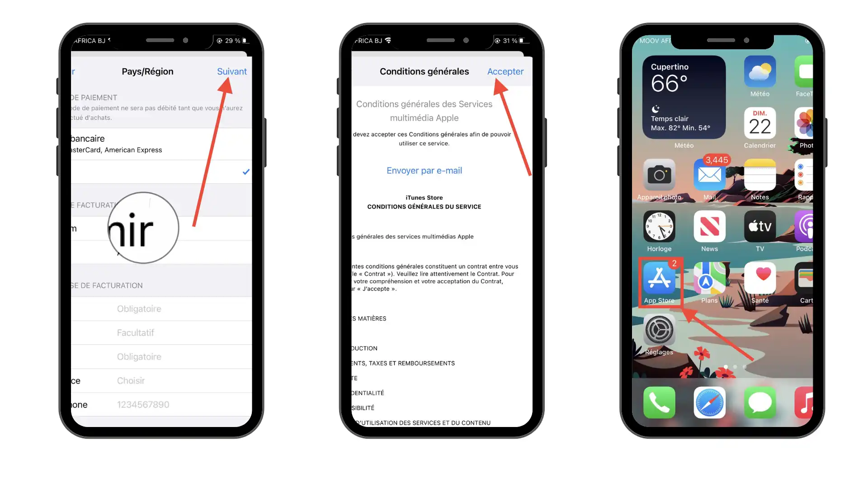Click Accepter to accept general conditions
868x488 pixels.
(x=505, y=71)
